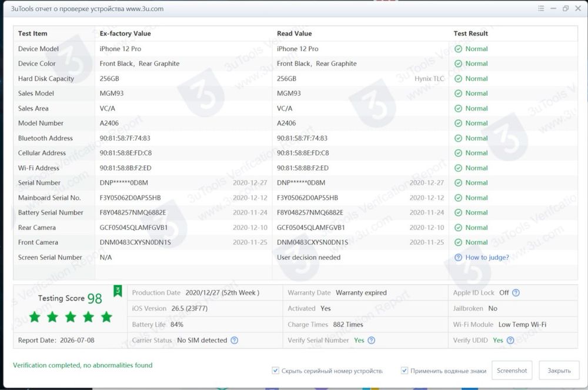The height and width of the screenshot is (390, 588).
Task: Select read value Model Number A2406
Action: coord(286,123)
